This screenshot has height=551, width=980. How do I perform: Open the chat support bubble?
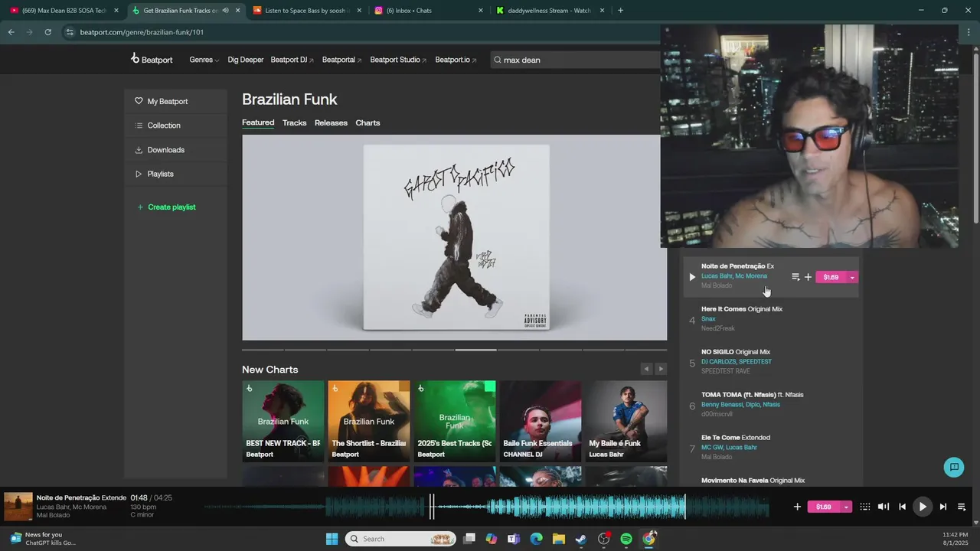(x=954, y=467)
